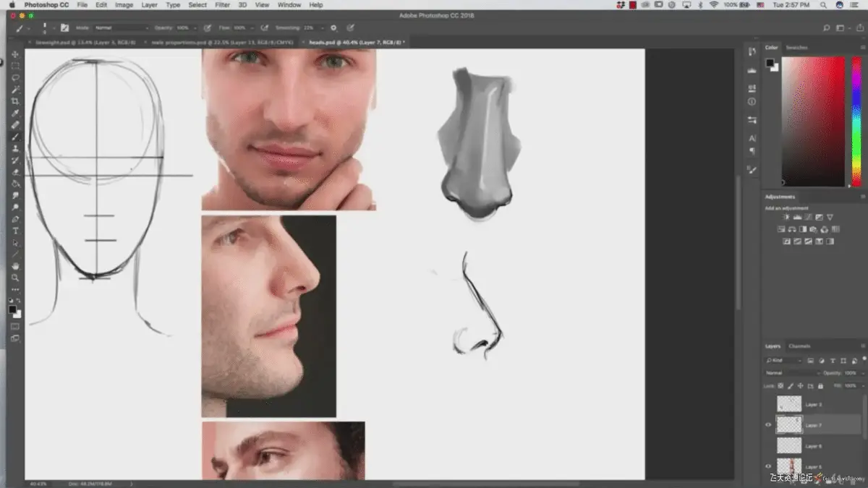Select the Type tool

(x=15, y=231)
